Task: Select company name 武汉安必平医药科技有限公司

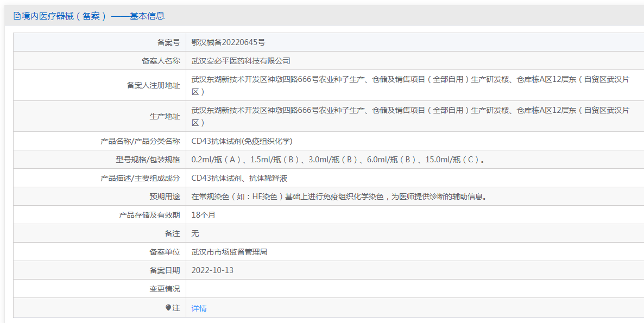Action: click(x=241, y=61)
